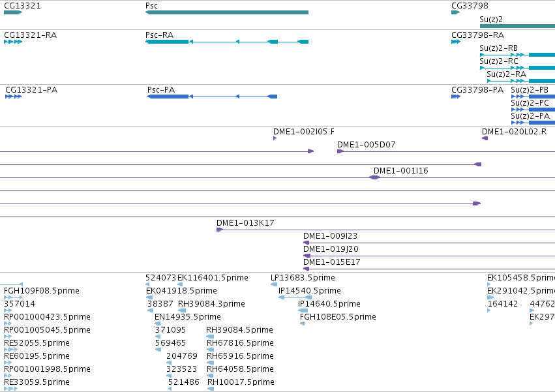Select the Psc-PA protein feature
The height and width of the screenshot is (392, 555).
(213, 97)
